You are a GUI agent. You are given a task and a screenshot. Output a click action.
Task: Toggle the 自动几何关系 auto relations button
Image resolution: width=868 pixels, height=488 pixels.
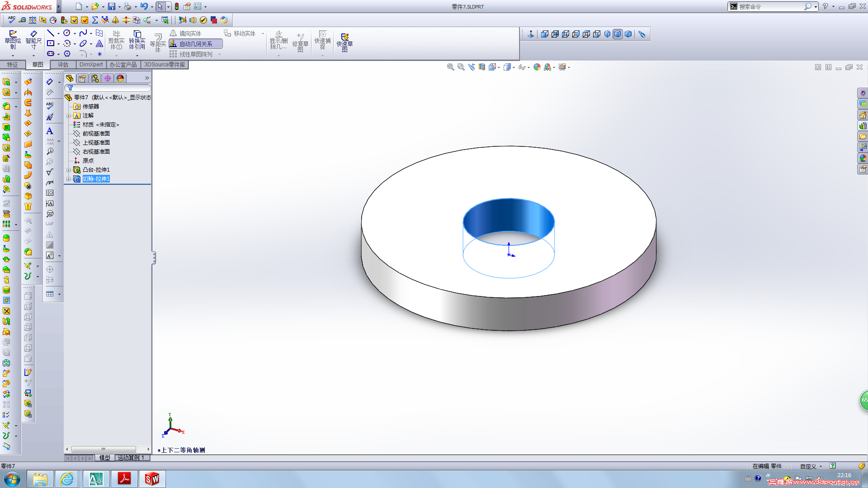tap(195, 44)
